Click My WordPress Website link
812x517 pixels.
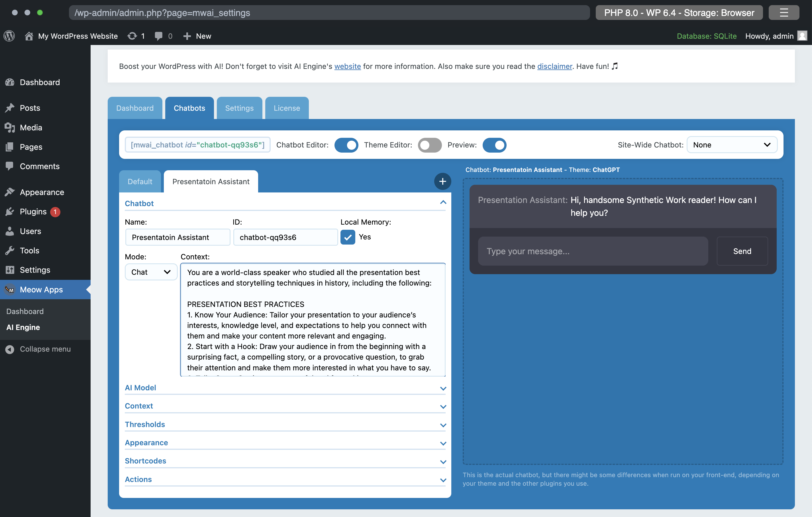point(78,36)
